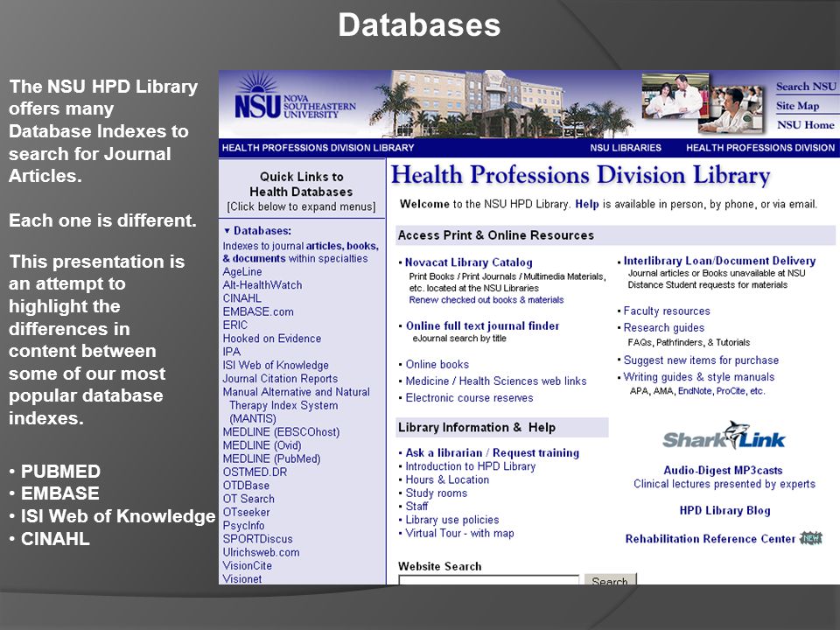Open Writing guides & style manuals
The image size is (840, 630).
pos(699,376)
